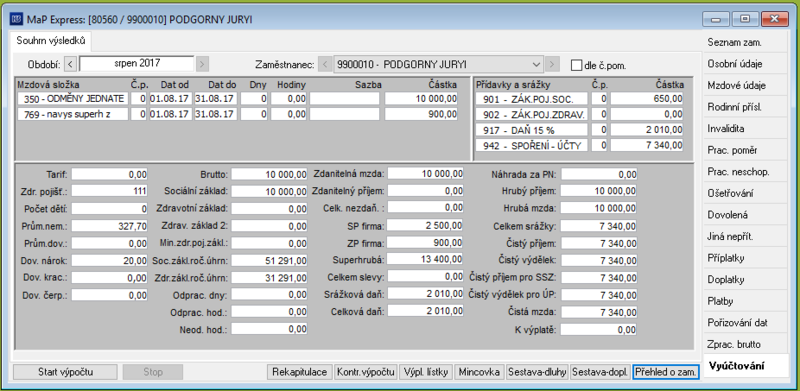Image resolution: width=800 pixels, height=391 pixels.
Task: Click Zdr.zákl.roč.úhrn field 31 291,00
Action: click(269, 278)
